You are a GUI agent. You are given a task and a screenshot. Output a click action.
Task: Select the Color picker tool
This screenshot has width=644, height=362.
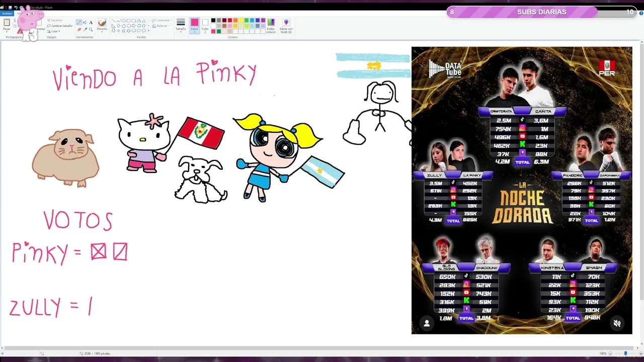click(x=85, y=30)
